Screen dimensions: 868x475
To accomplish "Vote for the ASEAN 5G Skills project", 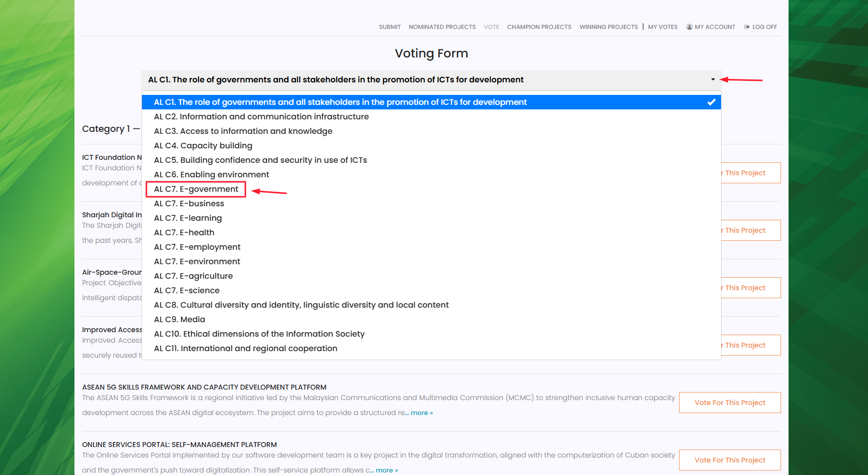I will pos(730,403).
